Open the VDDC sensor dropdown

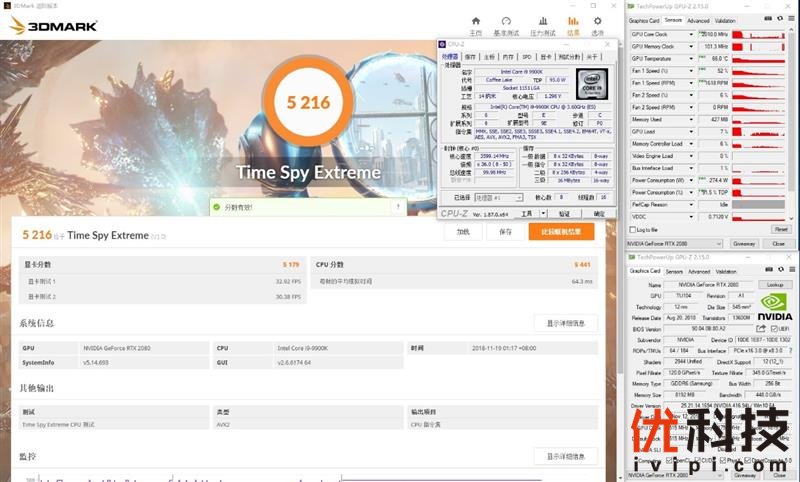[691, 217]
